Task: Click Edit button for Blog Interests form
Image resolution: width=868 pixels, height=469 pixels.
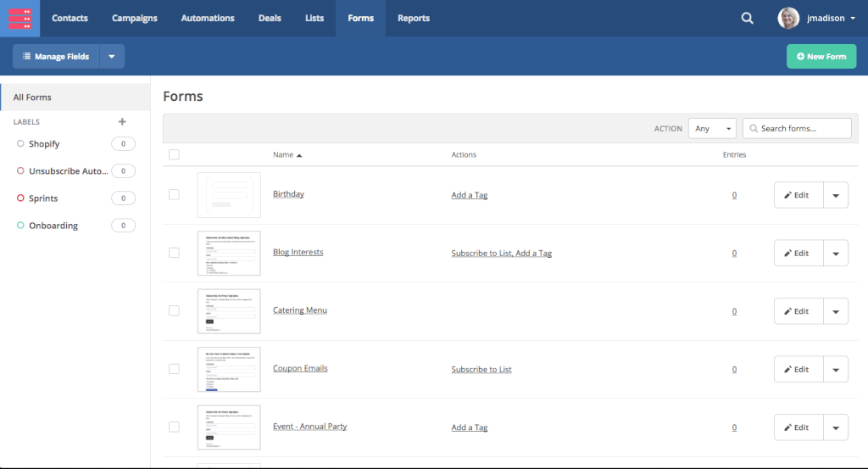Action: click(x=798, y=253)
